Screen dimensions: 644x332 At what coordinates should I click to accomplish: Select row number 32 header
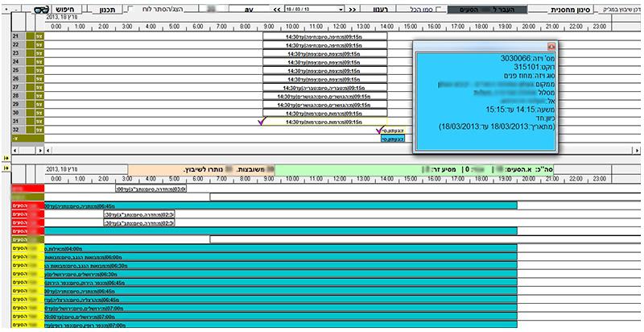click(x=19, y=130)
